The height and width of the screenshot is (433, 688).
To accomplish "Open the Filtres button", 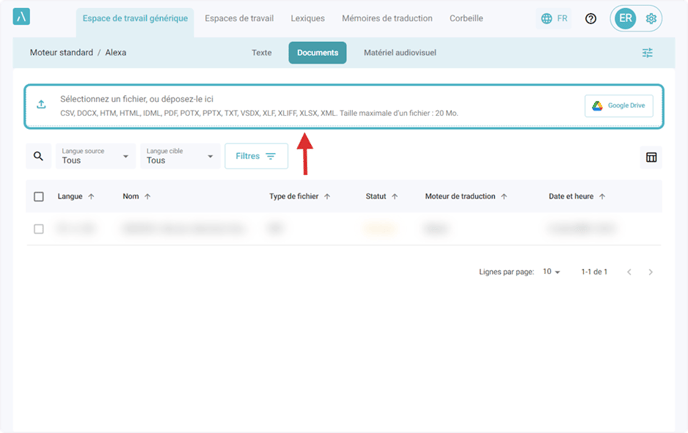I will (256, 156).
